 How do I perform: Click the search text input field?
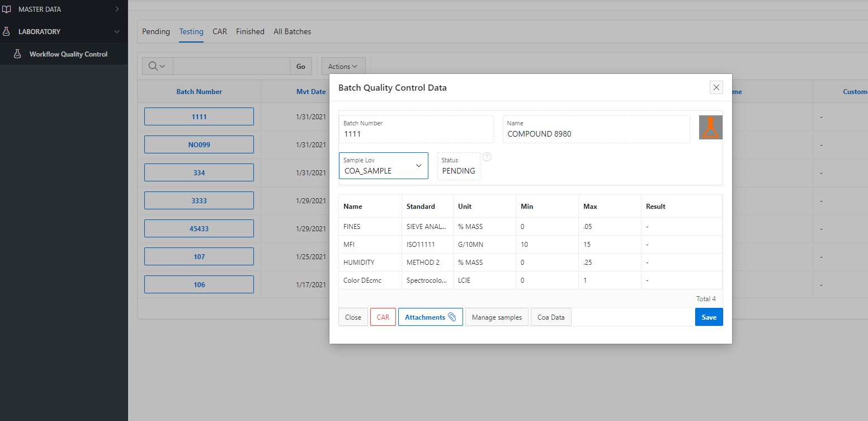231,66
